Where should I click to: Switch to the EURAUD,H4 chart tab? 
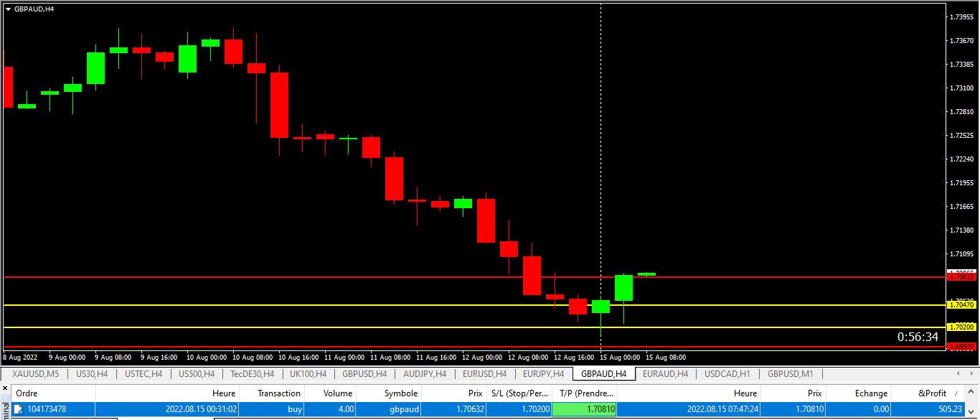(665, 374)
